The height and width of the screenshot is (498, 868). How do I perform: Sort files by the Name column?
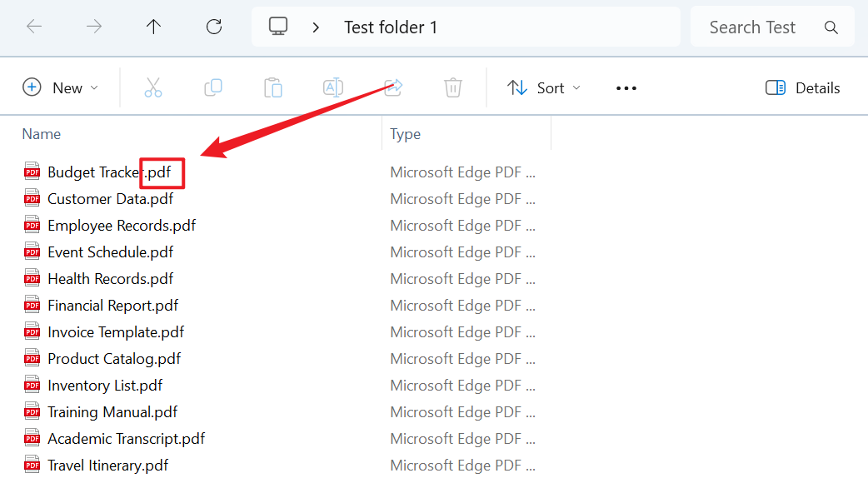42,134
